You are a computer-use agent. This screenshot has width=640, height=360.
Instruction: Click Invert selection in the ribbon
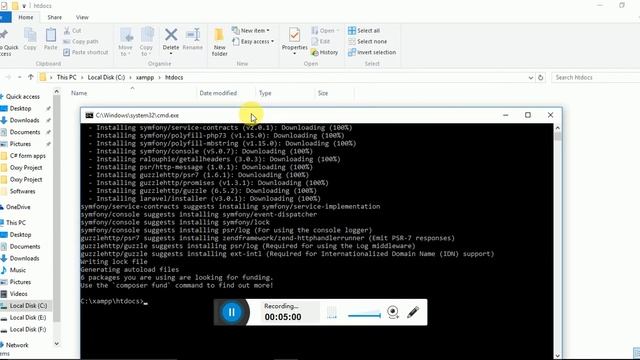(x=372, y=52)
